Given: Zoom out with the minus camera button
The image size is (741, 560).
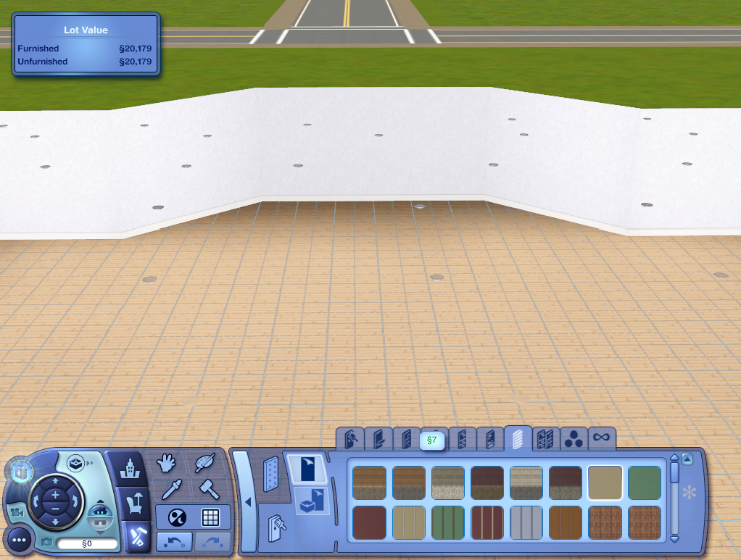Looking at the screenshot, I should tap(55, 508).
